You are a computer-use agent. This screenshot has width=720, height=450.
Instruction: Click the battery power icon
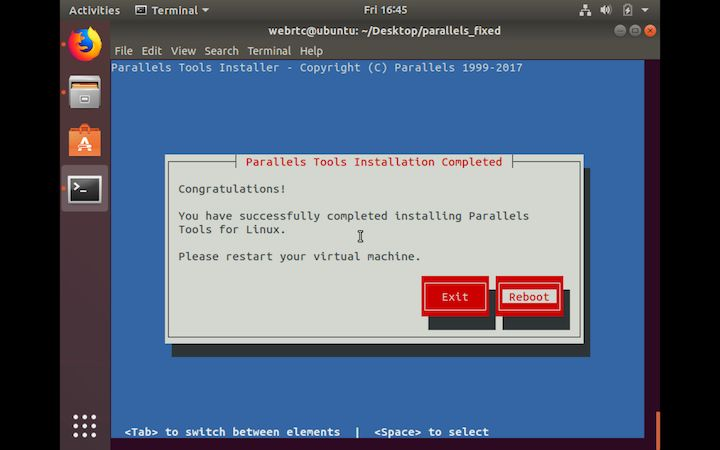pyautogui.click(x=627, y=10)
